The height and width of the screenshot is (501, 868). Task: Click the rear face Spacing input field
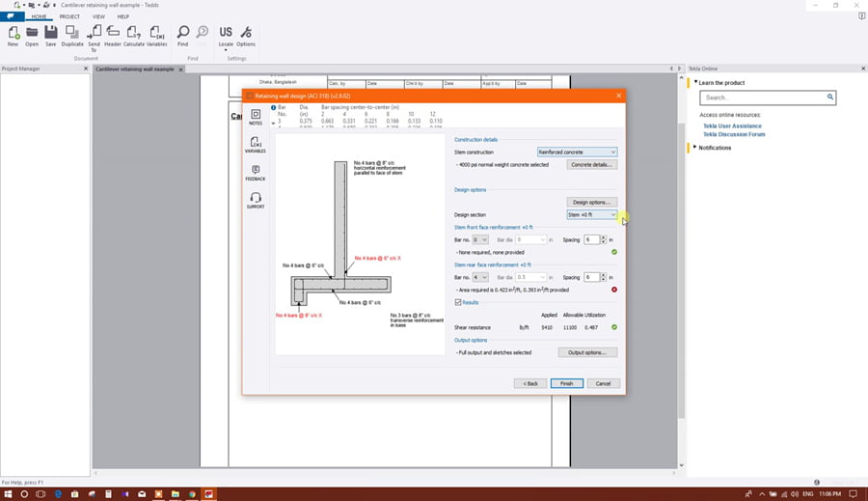pos(592,277)
